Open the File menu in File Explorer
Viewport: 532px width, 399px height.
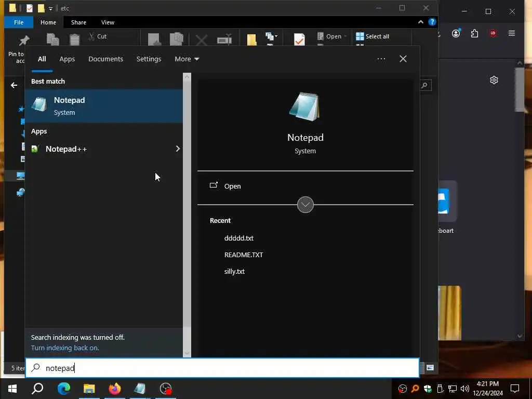click(x=19, y=22)
